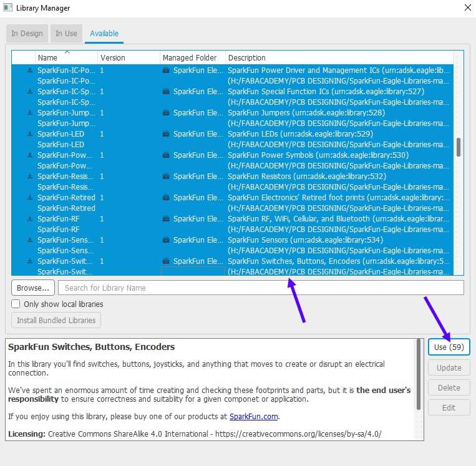Close the Library Manager window
Image resolution: width=476 pixels, height=466 pixels.
click(468, 7)
